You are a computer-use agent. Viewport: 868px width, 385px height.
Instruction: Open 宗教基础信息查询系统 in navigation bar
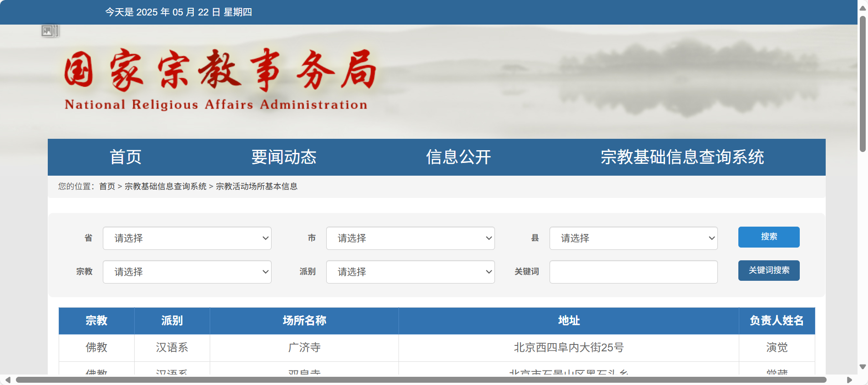(682, 157)
